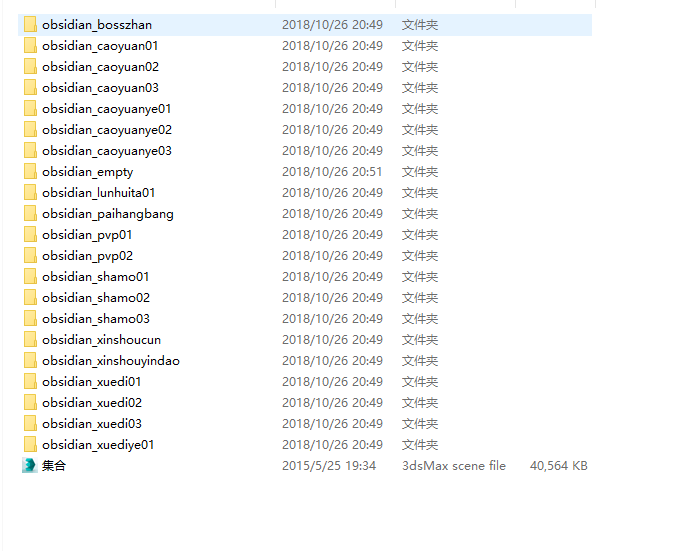
Task: Click the obsidian_lunhuita01 folder icon
Action: click(30, 193)
